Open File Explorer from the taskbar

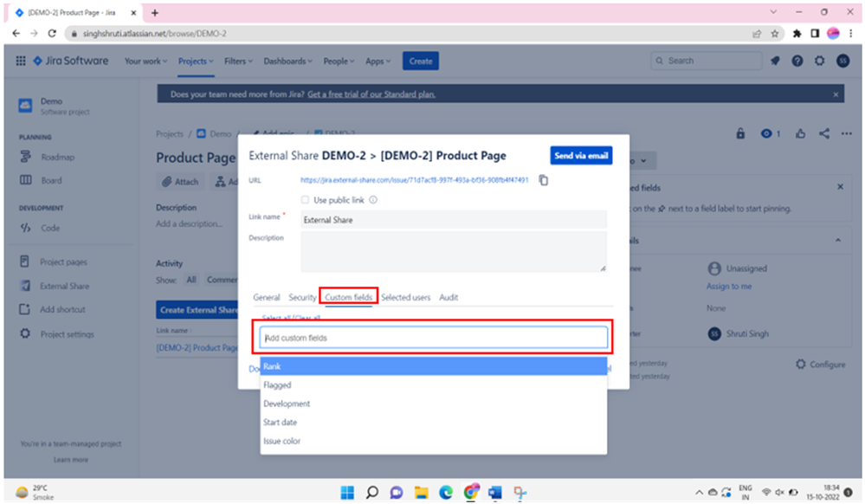[x=422, y=493]
